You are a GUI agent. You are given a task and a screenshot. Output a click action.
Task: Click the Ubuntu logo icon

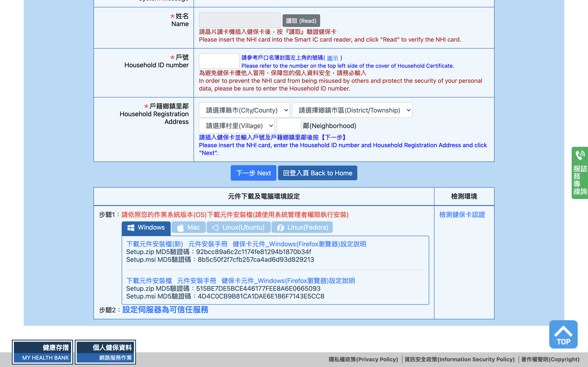coord(215,228)
